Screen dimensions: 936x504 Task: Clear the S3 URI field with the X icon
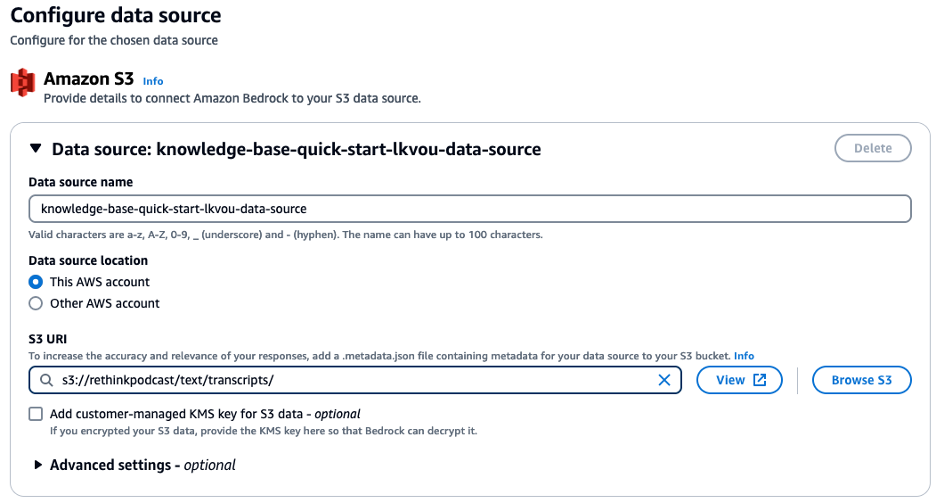point(664,380)
